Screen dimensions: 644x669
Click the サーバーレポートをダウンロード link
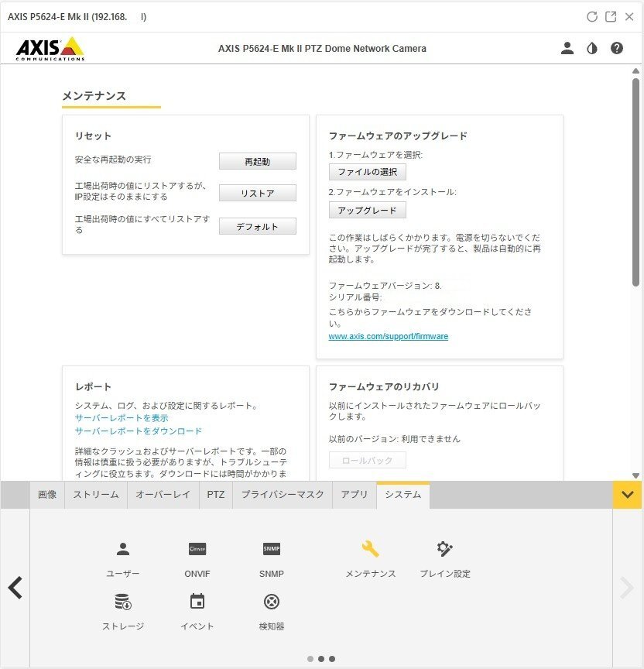point(139,431)
